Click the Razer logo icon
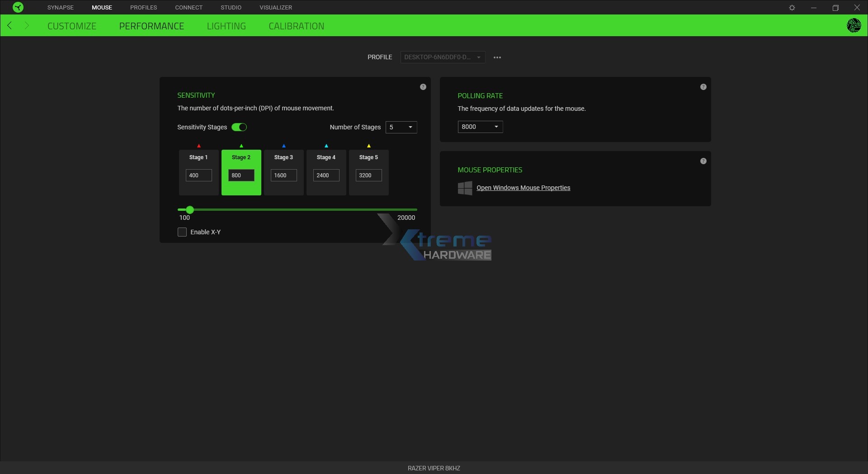This screenshot has height=474, width=868. pyautogui.click(x=18, y=7)
